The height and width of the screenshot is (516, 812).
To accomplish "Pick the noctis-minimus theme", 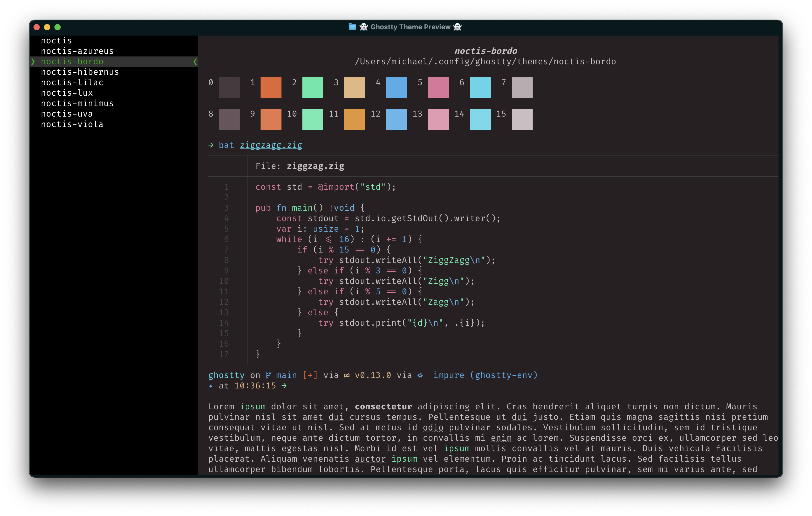I will (x=77, y=103).
